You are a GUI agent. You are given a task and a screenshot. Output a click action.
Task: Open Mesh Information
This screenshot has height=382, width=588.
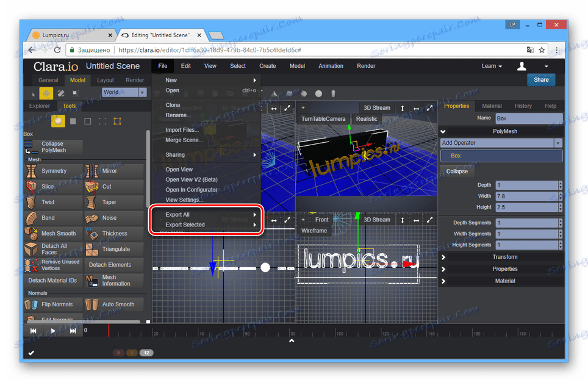(x=114, y=280)
